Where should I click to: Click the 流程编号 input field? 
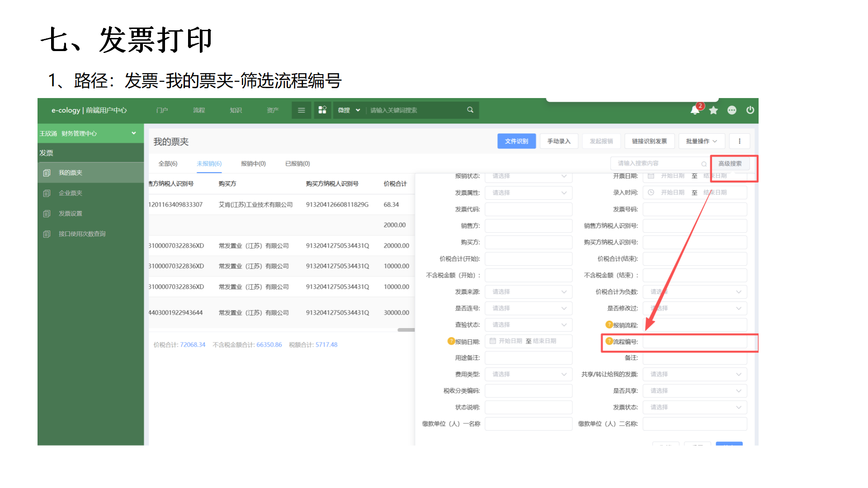tap(694, 342)
